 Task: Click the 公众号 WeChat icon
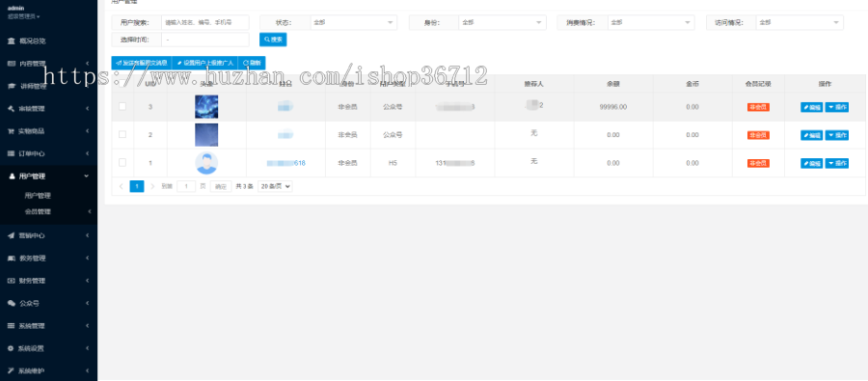[x=11, y=304]
